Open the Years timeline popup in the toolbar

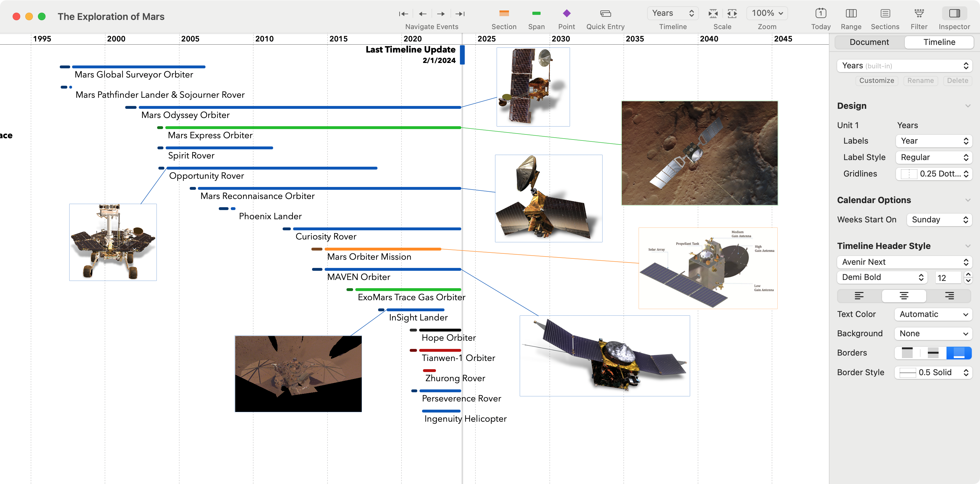(x=673, y=13)
